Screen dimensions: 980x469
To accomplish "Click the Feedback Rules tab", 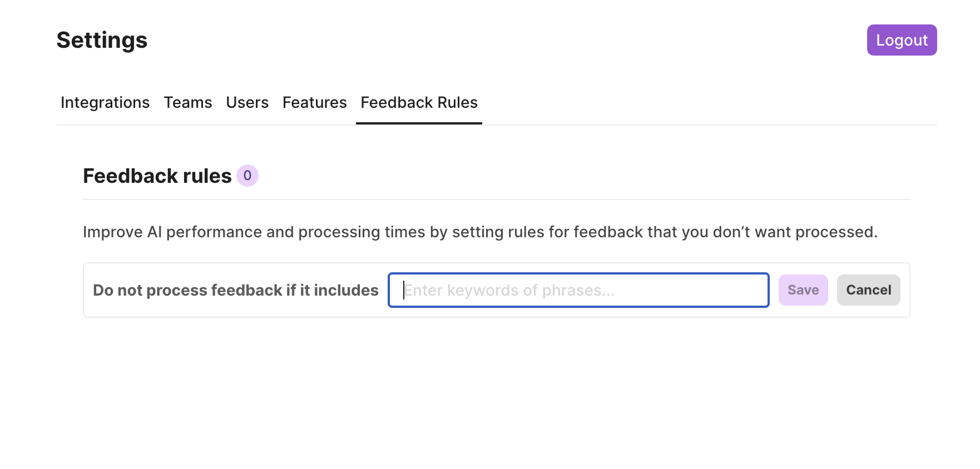I will point(419,103).
